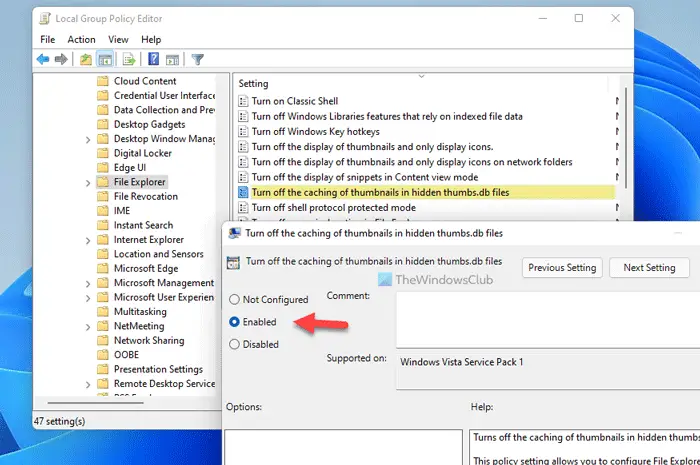Select the Location and Sensors tree item

(x=158, y=254)
